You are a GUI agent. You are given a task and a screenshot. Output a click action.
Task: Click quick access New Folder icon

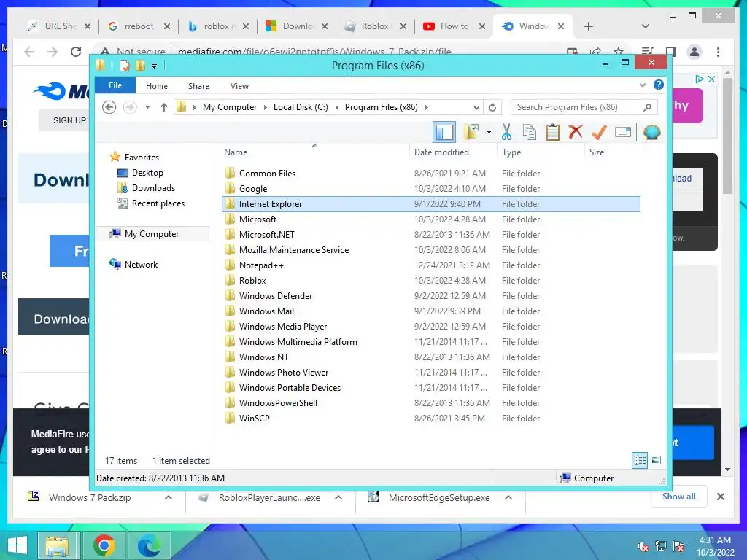point(140,65)
